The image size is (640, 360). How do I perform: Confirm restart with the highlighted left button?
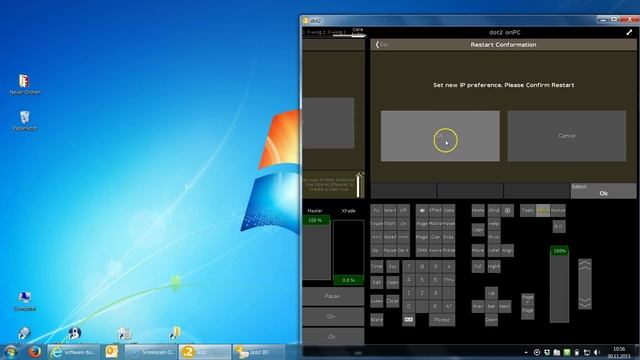(x=440, y=136)
